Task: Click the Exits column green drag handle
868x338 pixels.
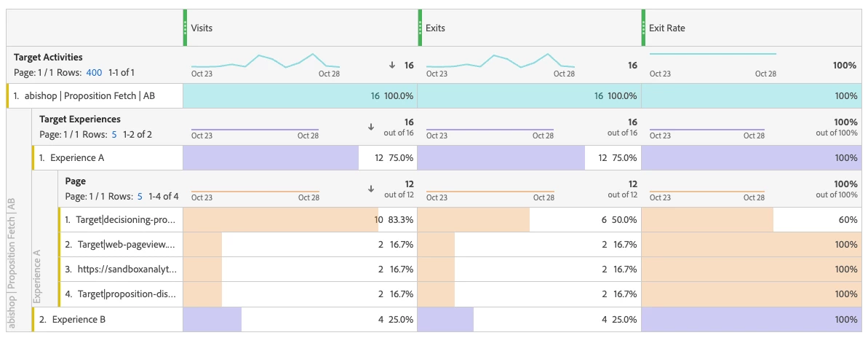Action: (x=420, y=28)
